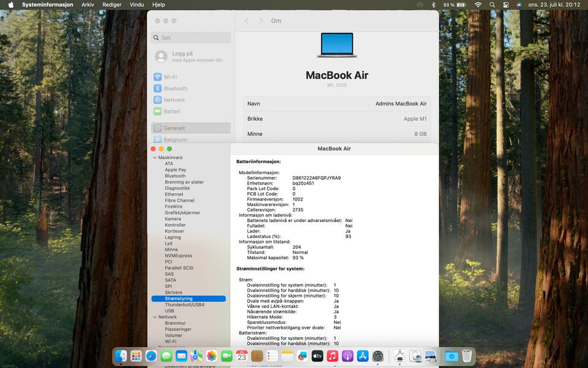Viewport: 588px width, 368px height.
Task: Select Generelt in System Settings sidebar
Action: point(191,128)
